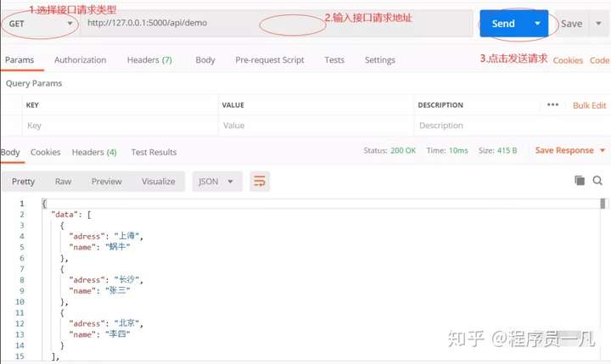The width and height of the screenshot is (611, 364).
Task: Open the Test Results tab
Action: 154,153
